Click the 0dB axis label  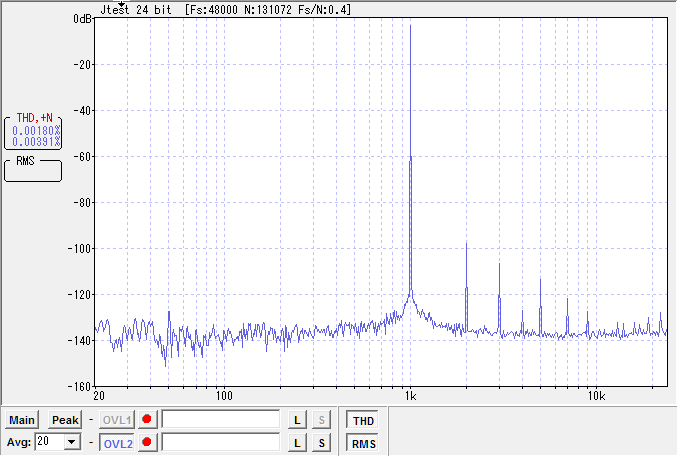coord(82,19)
